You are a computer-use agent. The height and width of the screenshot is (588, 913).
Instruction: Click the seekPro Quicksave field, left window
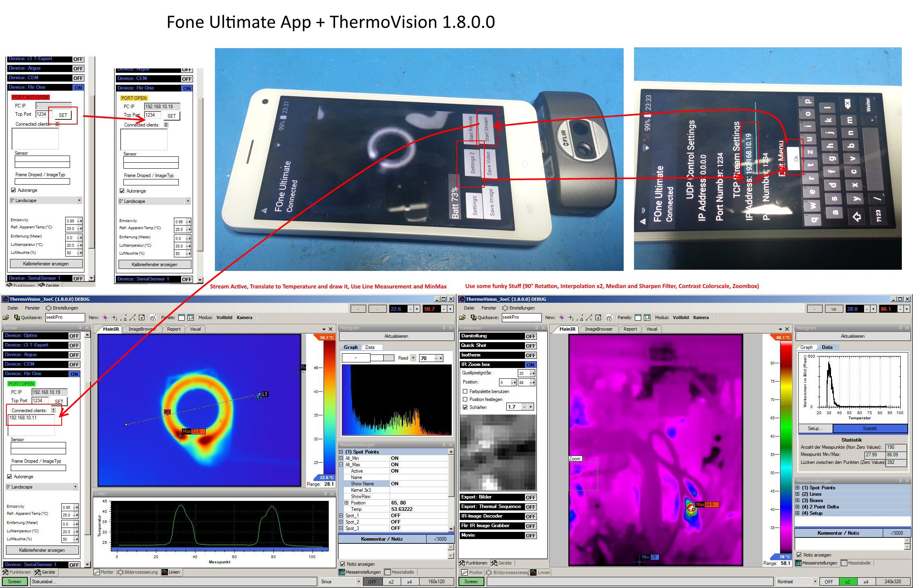tap(64, 317)
